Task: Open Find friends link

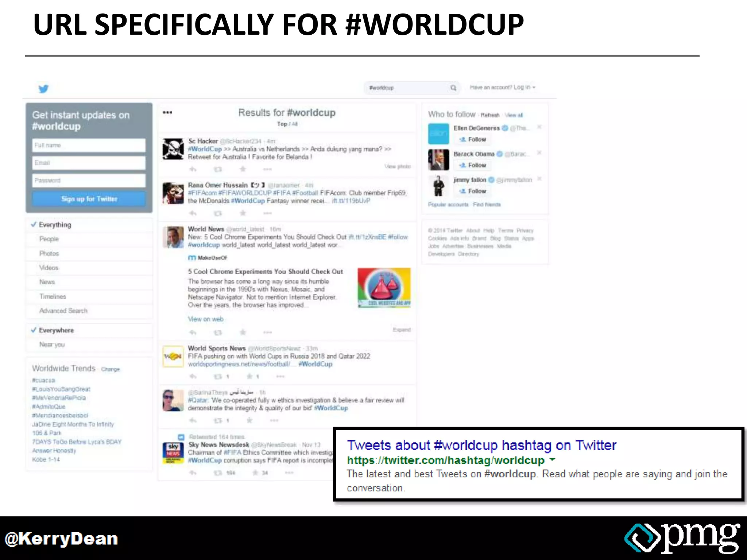Action: (487, 205)
